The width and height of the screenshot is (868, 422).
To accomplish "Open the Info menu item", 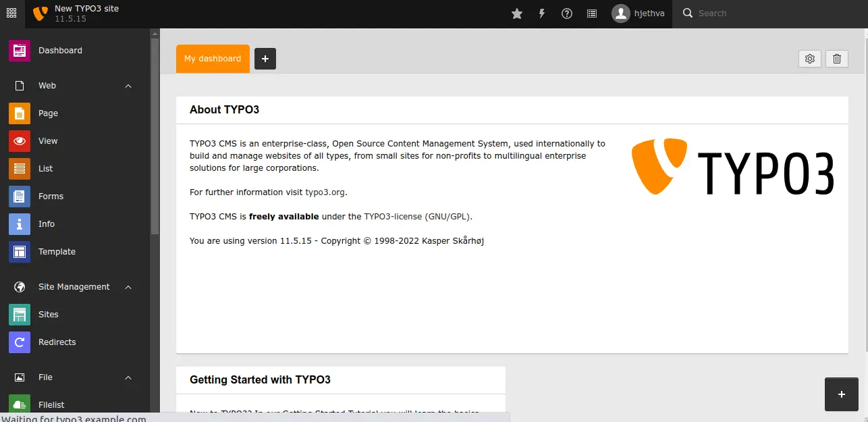I will tap(75, 224).
